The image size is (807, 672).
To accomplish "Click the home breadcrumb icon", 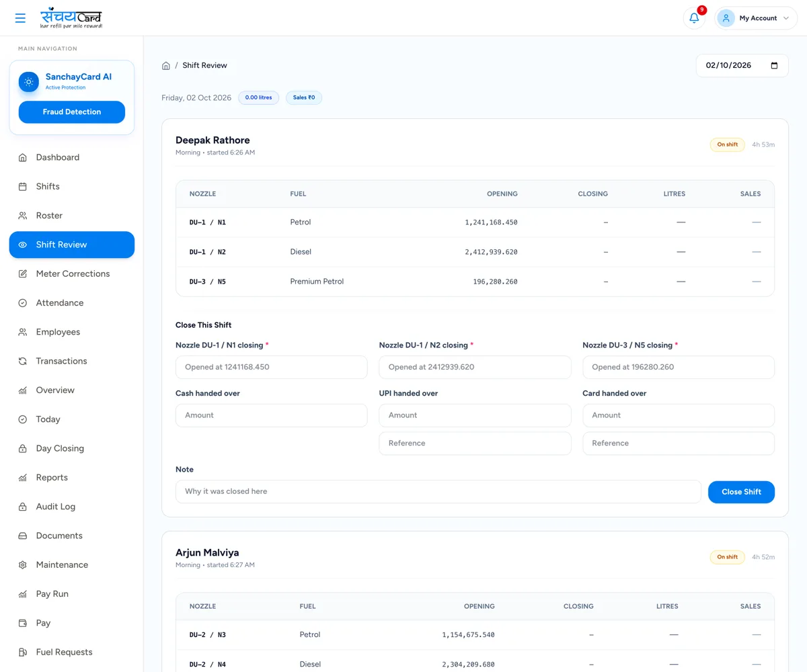I will [166, 65].
